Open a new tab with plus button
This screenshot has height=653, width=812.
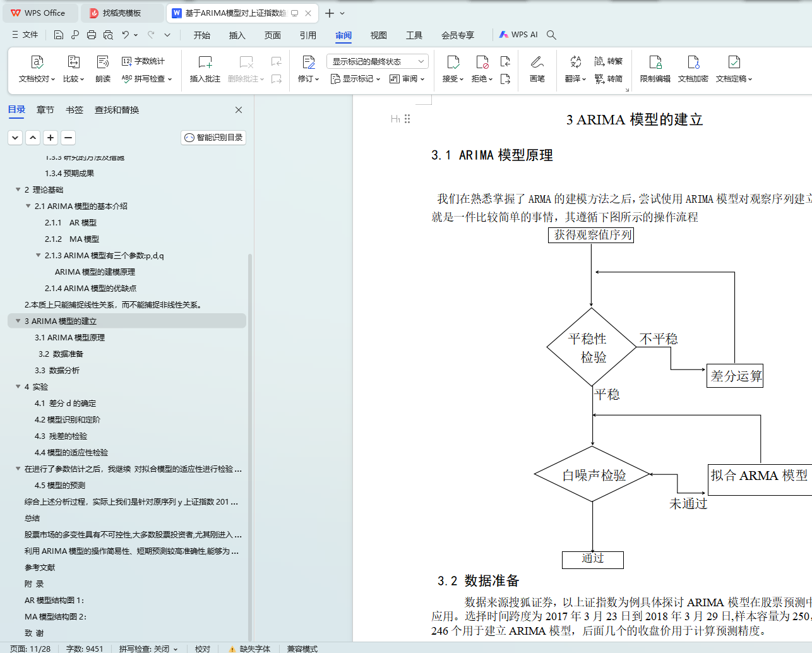[329, 13]
